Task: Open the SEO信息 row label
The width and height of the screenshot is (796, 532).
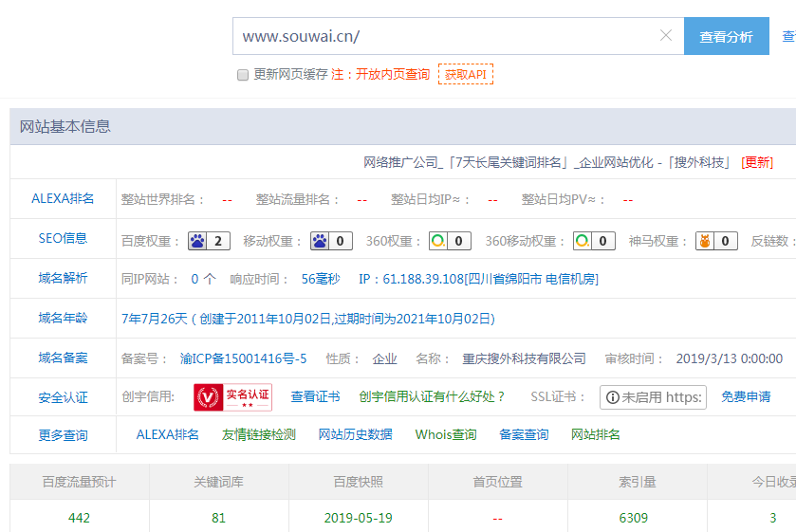Action: 63,238
